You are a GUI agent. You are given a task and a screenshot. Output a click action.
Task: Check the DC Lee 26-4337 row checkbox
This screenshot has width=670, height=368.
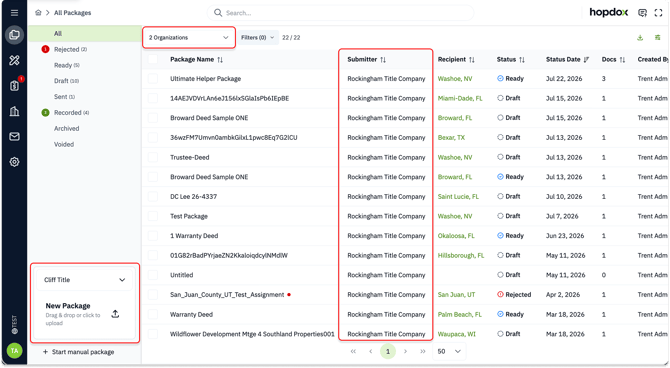pyautogui.click(x=153, y=197)
